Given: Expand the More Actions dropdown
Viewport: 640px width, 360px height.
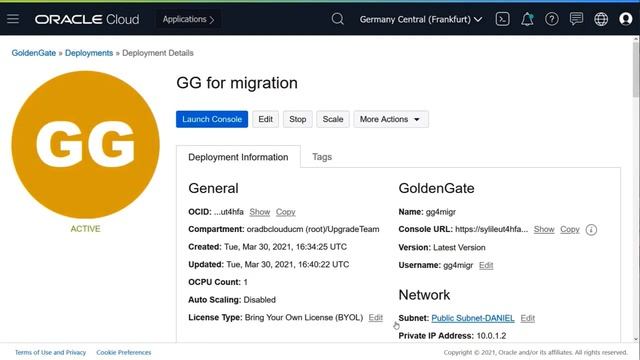Looking at the screenshot, I should pos(391,119).
